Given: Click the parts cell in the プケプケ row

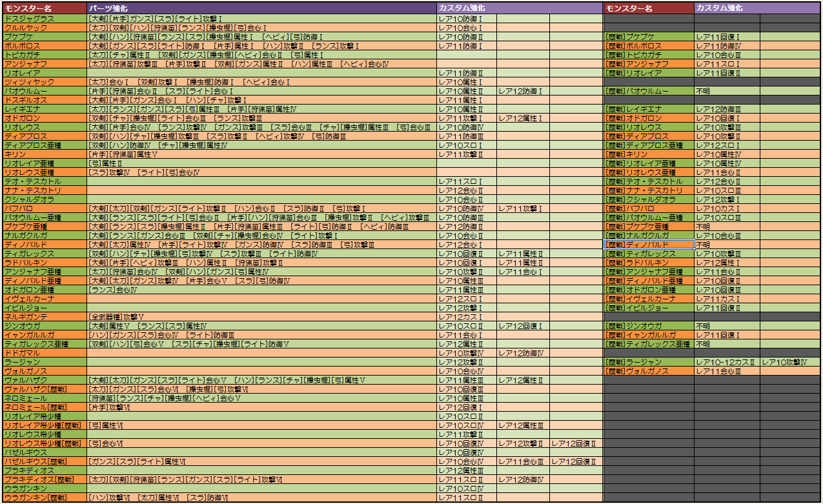Looking at the screenshot, I should 262,37.
